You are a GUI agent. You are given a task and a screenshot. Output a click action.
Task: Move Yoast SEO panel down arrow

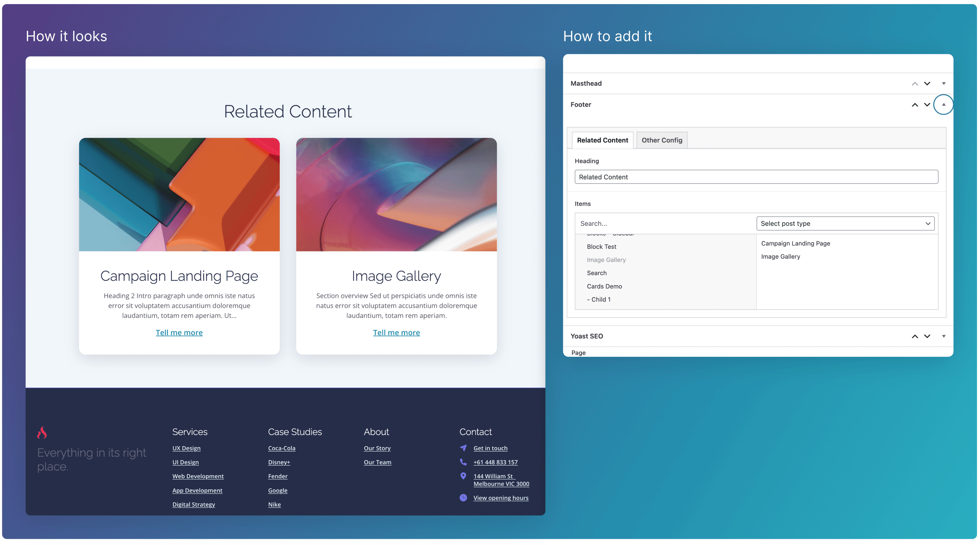tap(927, 336)
